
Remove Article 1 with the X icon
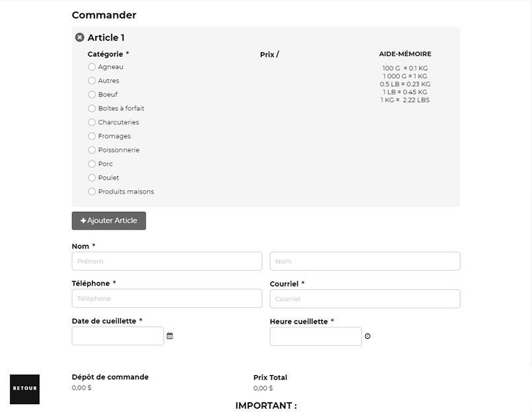80,38
